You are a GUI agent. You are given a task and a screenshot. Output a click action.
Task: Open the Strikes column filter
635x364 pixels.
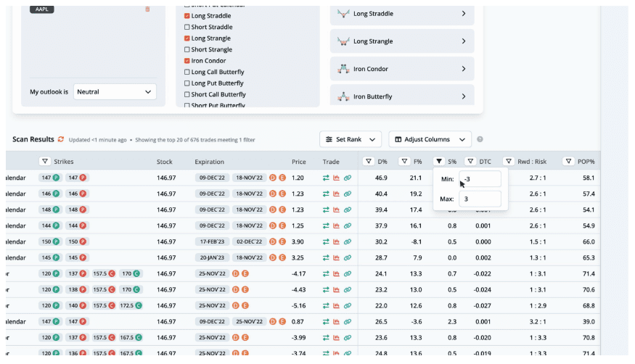(x=45, y=162)
